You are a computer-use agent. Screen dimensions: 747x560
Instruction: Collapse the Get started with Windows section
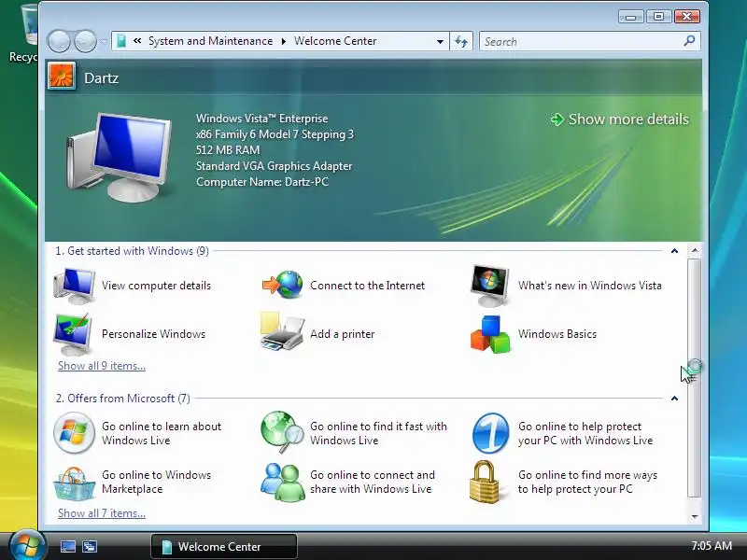pos(674,250)
